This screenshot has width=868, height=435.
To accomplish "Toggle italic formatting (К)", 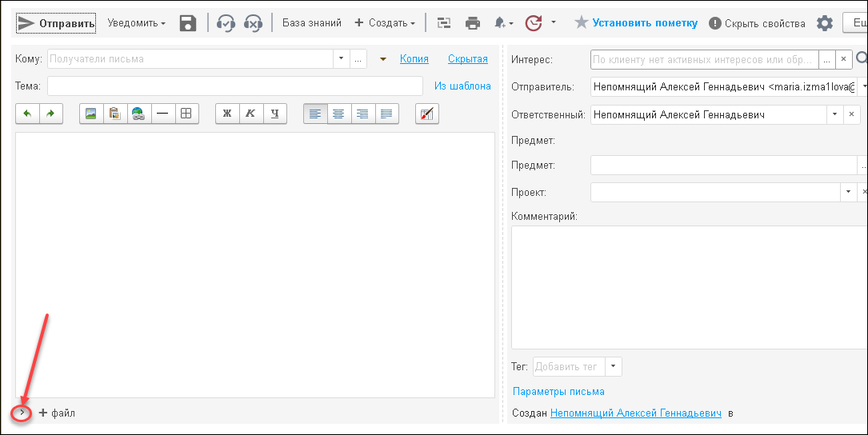I will 250,114.
